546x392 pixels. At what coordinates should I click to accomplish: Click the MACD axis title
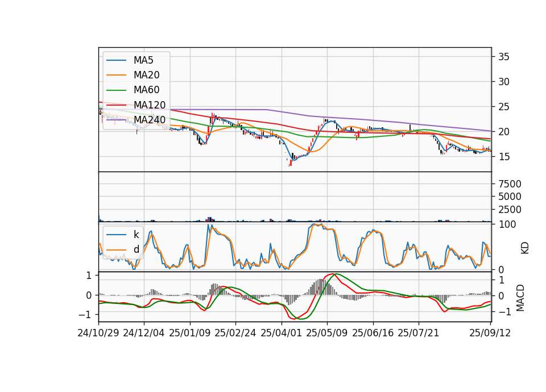(520, 298)
